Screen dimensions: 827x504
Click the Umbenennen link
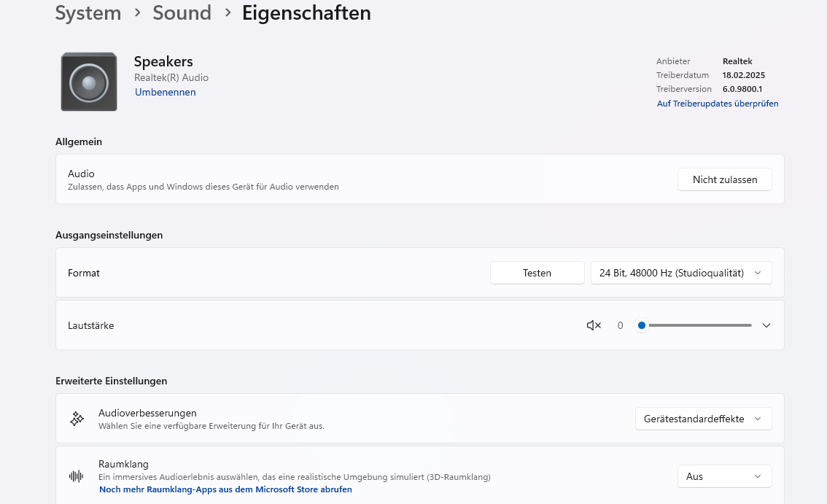(165, 93)
